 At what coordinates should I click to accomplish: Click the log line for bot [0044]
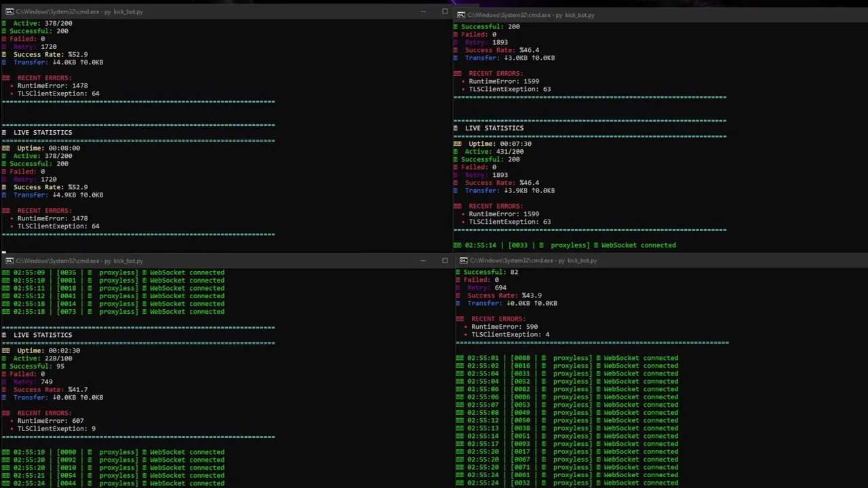click(113, 483)
